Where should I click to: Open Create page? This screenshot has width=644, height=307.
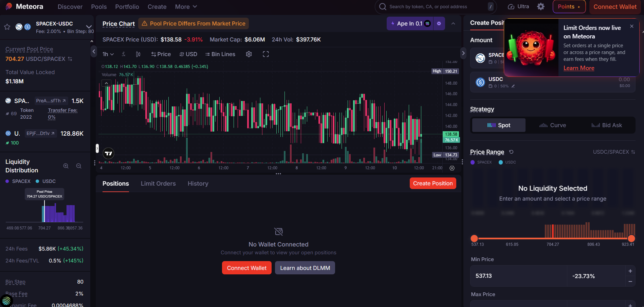point(157,6)
